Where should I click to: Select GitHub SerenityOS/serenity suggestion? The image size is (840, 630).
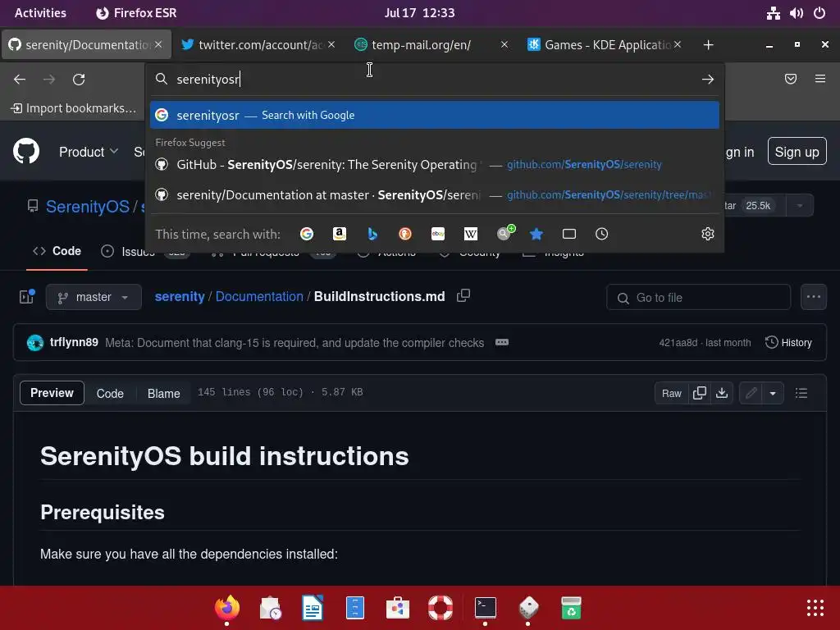coord(435,164)
